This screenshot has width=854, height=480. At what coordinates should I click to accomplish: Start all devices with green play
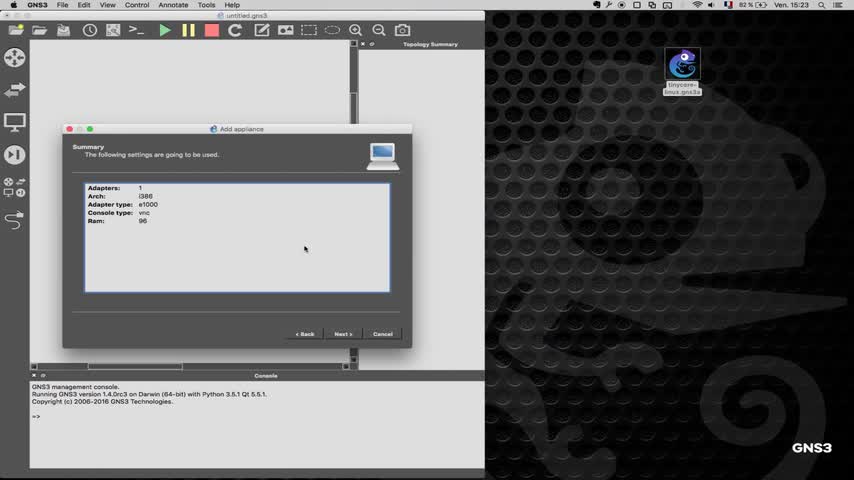(165, 30)
